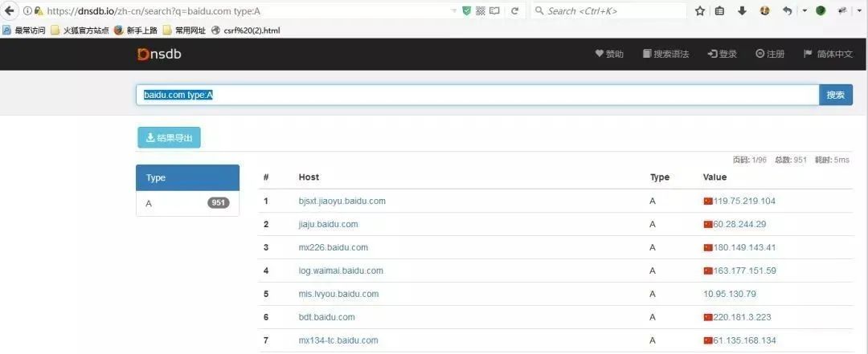868x354 pixels.
Task: Reload the page with the refresh icon
Action: (515, 10)
